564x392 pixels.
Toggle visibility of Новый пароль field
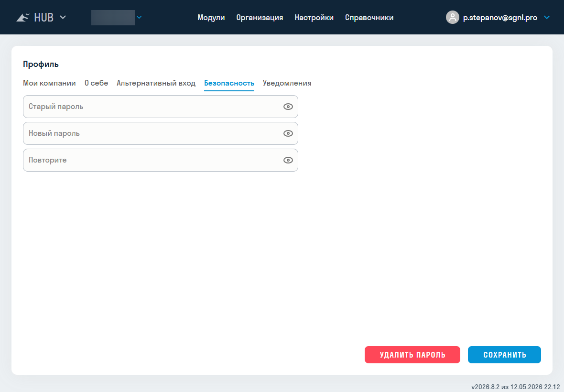tap(288, 133)
